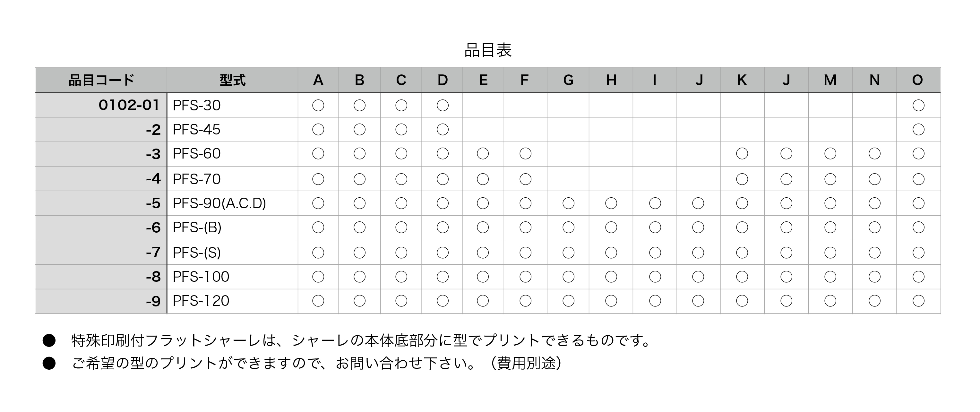980x412 pixels.
Task: Click the column O header
Action: tap(918, 80)
